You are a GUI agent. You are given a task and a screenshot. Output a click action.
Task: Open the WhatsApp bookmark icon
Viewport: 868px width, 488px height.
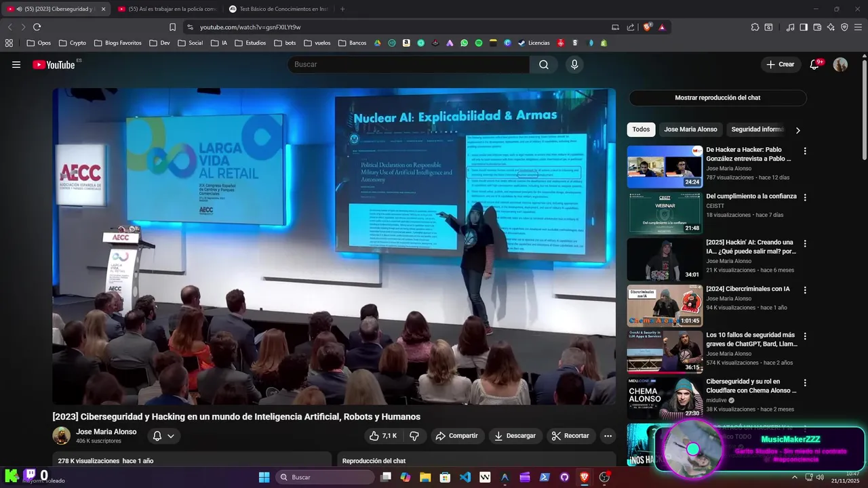pos(464,43)
